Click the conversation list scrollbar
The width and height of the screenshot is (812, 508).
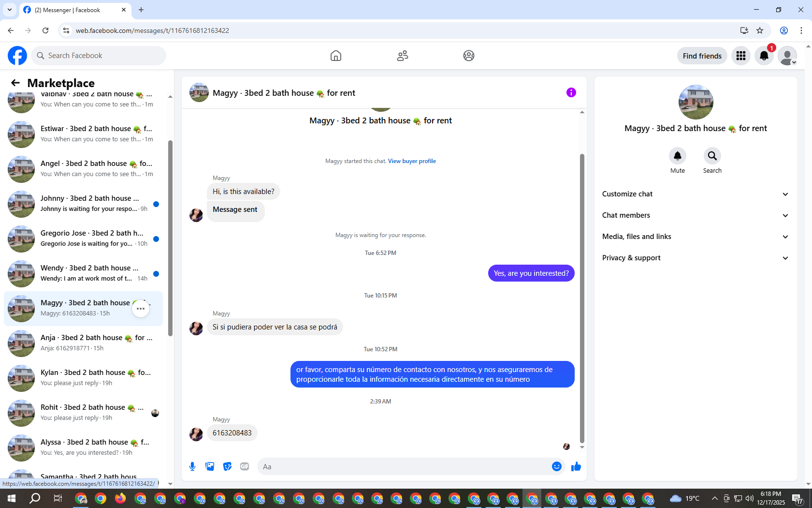(x=170, y=238)
